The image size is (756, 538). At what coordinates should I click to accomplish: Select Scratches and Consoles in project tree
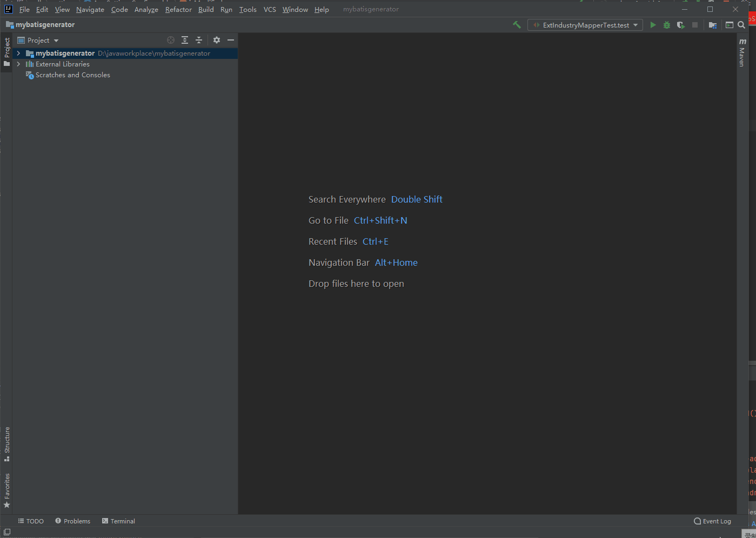pyautogui.click(x=125, y=75)
